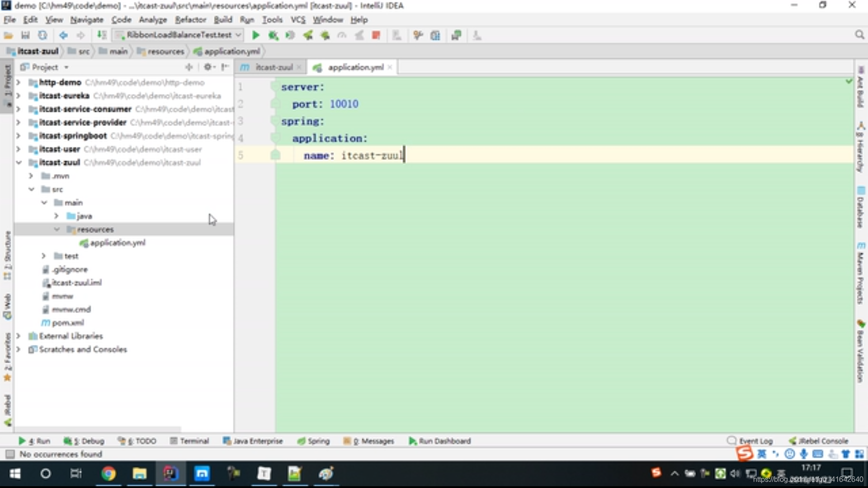Screen dimensions: 868x488
Task: Open the 6: TODO tool window
Action: (x=137, y=441)
